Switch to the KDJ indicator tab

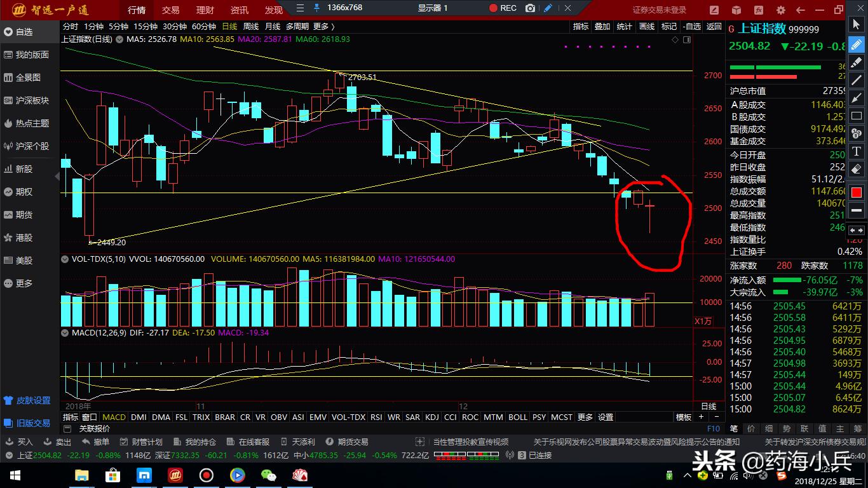pos(431,417)
